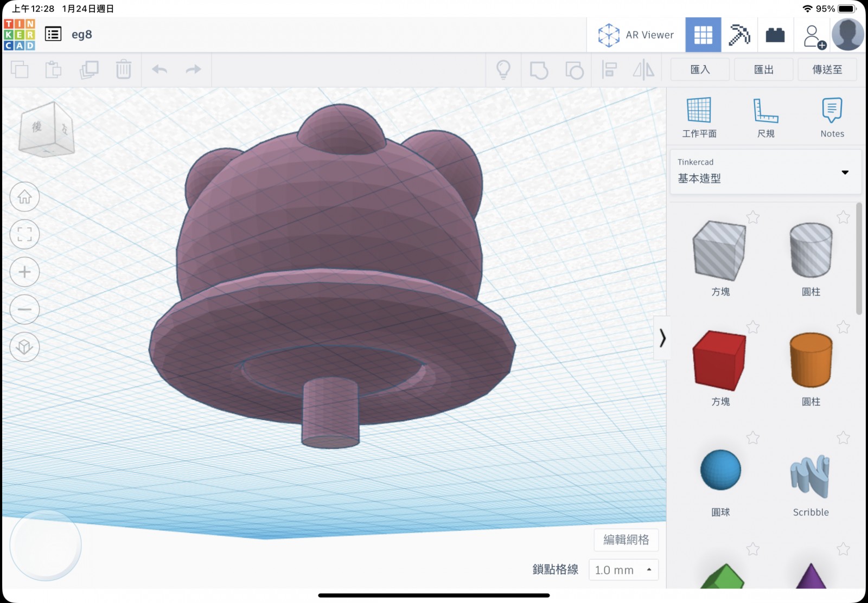868x603 pixels.
Task: Click the shapes panel scrollbar
Action: coord(859,259)
